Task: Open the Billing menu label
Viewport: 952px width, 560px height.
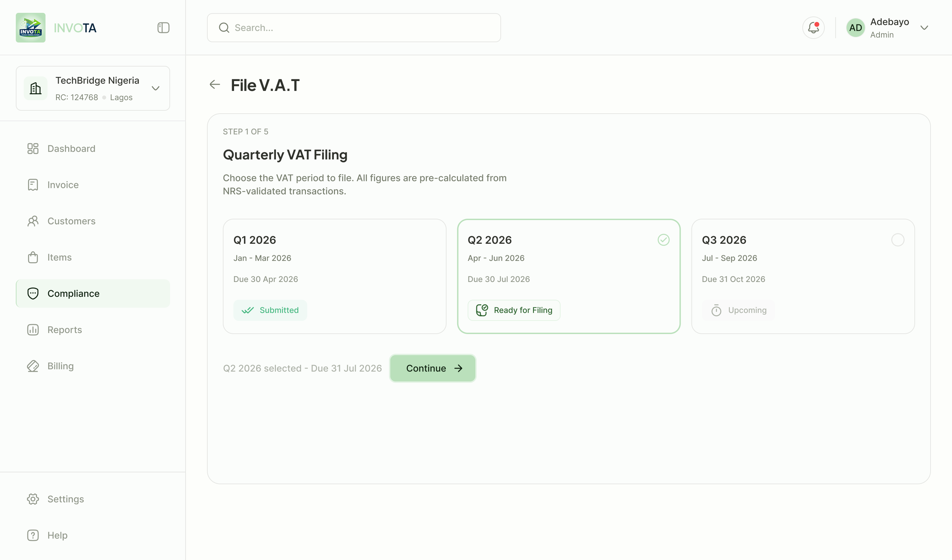Action: pos(60,366)
